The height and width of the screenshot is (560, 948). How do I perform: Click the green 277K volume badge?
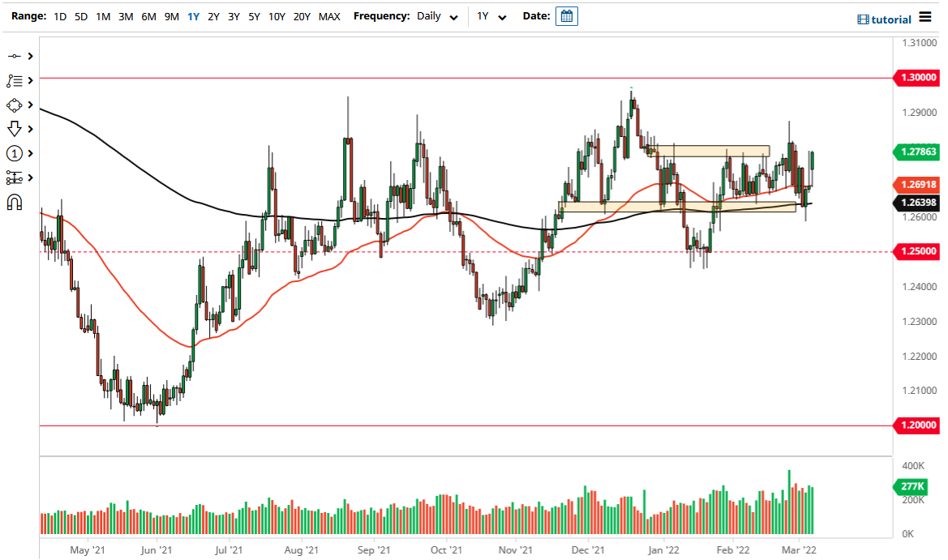(913, 487)
